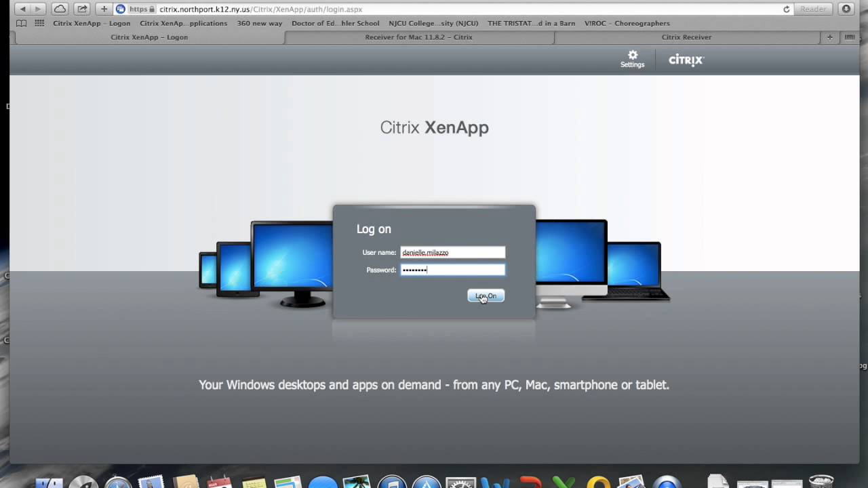Click the plus Add Bookmark button
Screen dimensions: 868x488
click(104, 9)
